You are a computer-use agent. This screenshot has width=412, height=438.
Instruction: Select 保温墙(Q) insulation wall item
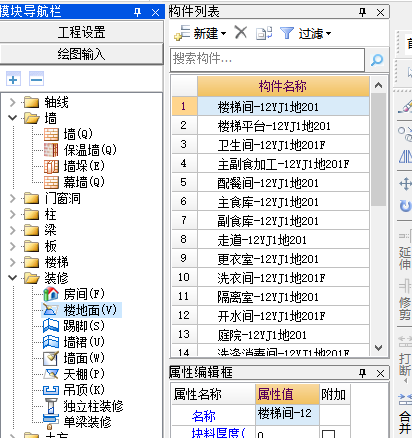pyautogui.click(x=80, y=150)
